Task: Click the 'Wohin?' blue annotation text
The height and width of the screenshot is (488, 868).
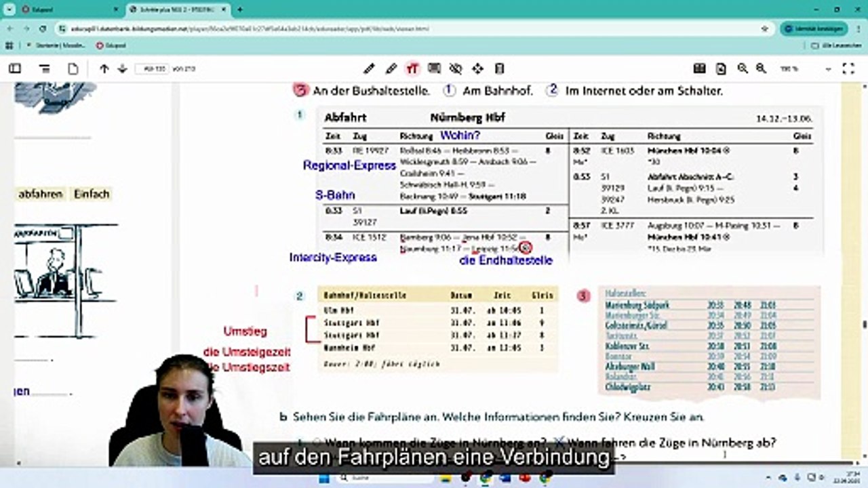Action: pos(460,135)
